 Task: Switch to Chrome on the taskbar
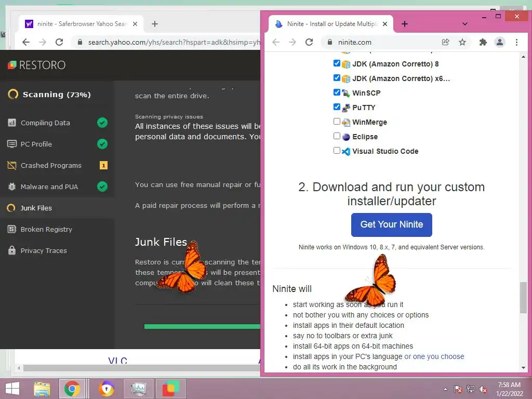tap(72, 389)
